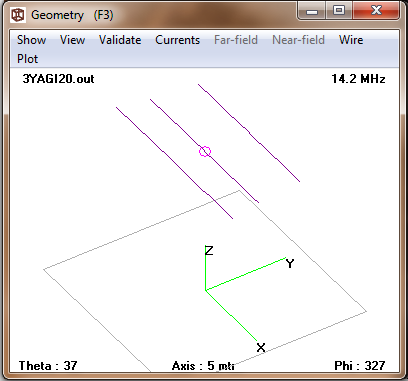Click the 3YAGI20.out filename label
The height and width of the screenshot is (381, 408).
(58, 79)
